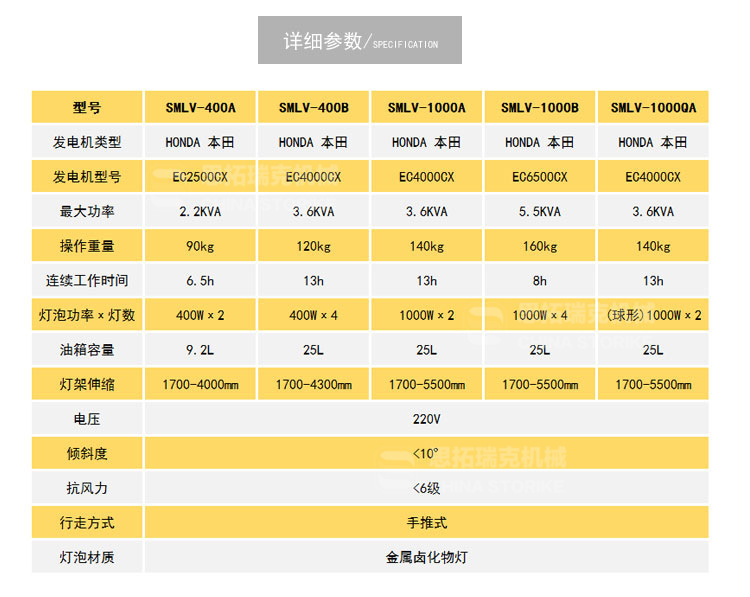Click the 6.5h continuous working time cell
750x597 pixels.
point(201,281)
